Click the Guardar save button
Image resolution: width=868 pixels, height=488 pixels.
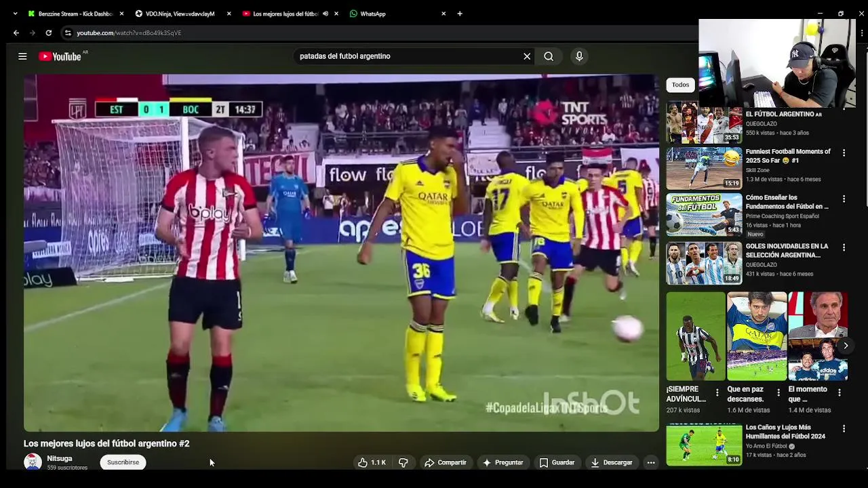coord(557,462)
